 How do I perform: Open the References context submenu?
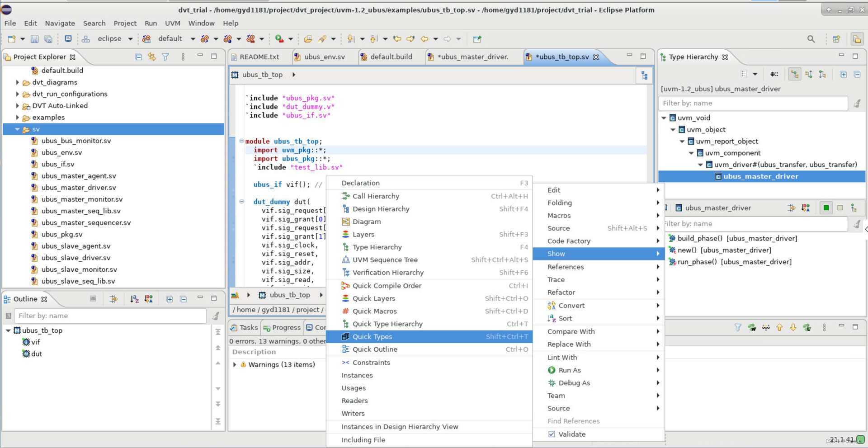tap(599, 267)
